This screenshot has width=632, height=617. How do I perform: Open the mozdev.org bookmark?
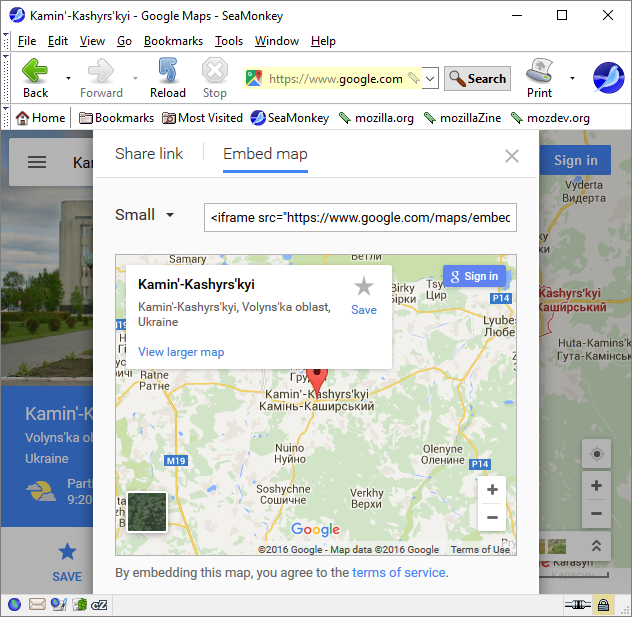[x=550, y=118]
